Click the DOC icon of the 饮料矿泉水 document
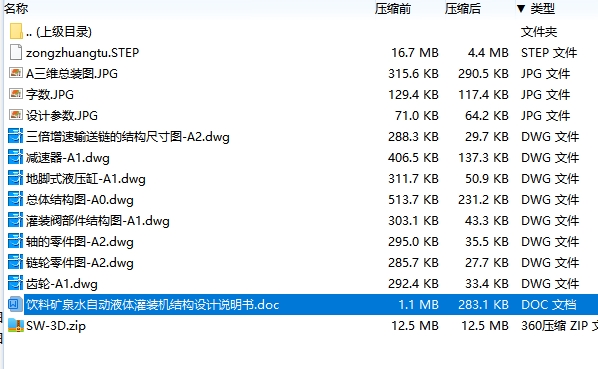The image size is (598, 369). tap(15, 304)
